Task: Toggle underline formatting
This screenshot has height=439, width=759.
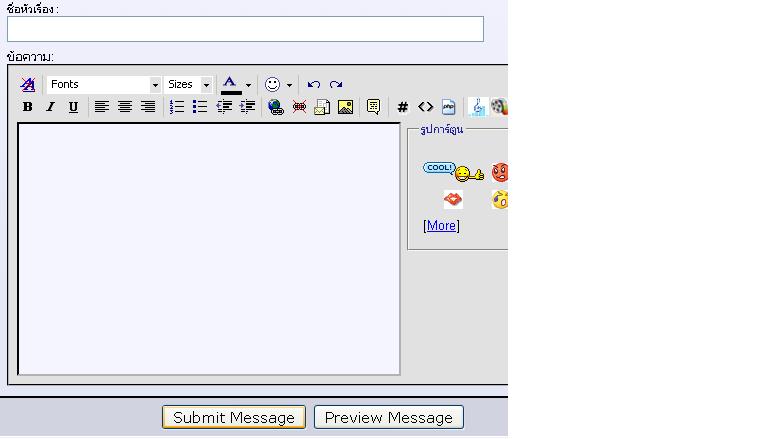Action: point(73,107)
